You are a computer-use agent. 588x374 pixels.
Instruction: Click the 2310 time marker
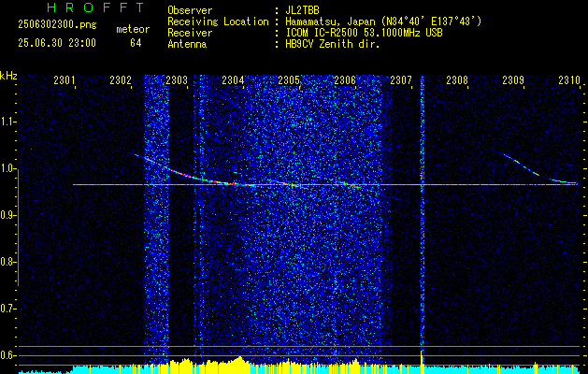tap(569, 80)
